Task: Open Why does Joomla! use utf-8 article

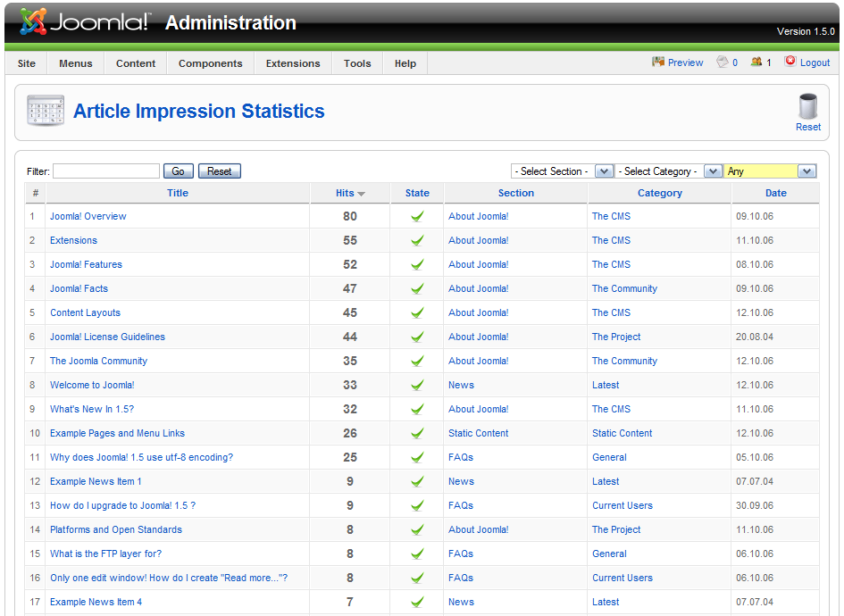Action: pyautogui.click(x=142, y=457)
